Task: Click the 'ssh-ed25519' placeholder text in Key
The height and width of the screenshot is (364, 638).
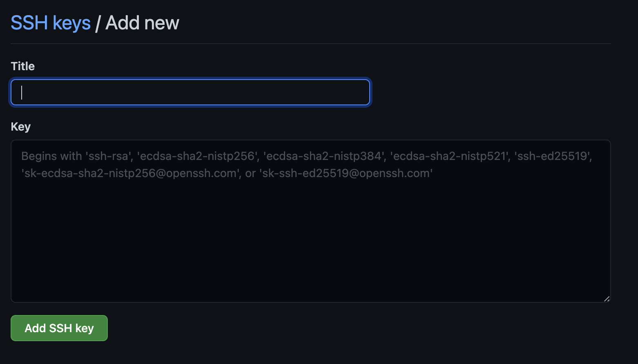Action: click(x=553, y=156)
